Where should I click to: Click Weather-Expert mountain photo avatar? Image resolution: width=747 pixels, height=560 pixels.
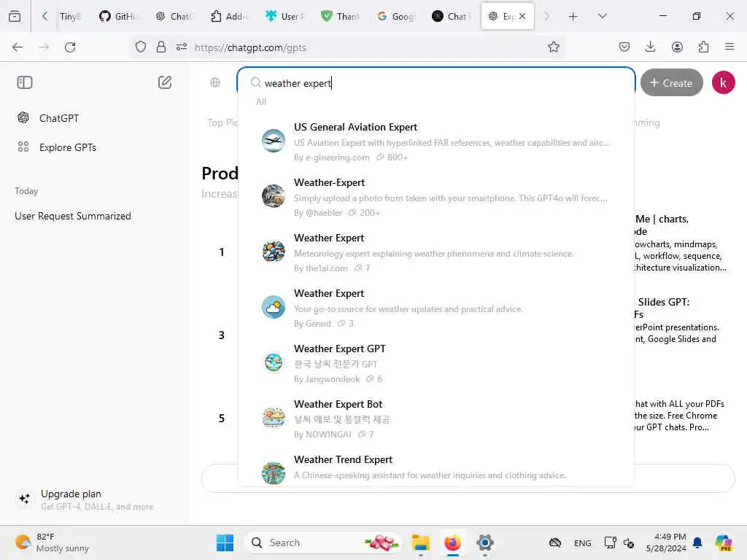click(274, 196)
